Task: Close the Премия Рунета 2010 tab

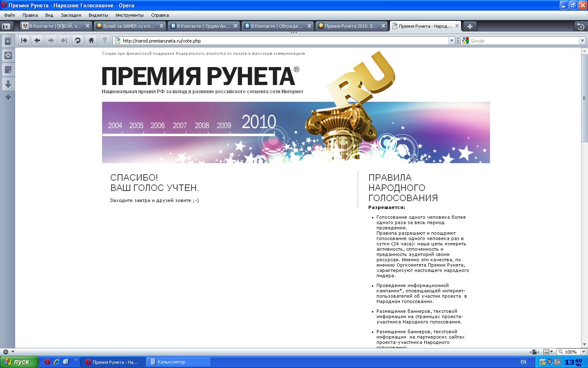Action: click(383, 26)
